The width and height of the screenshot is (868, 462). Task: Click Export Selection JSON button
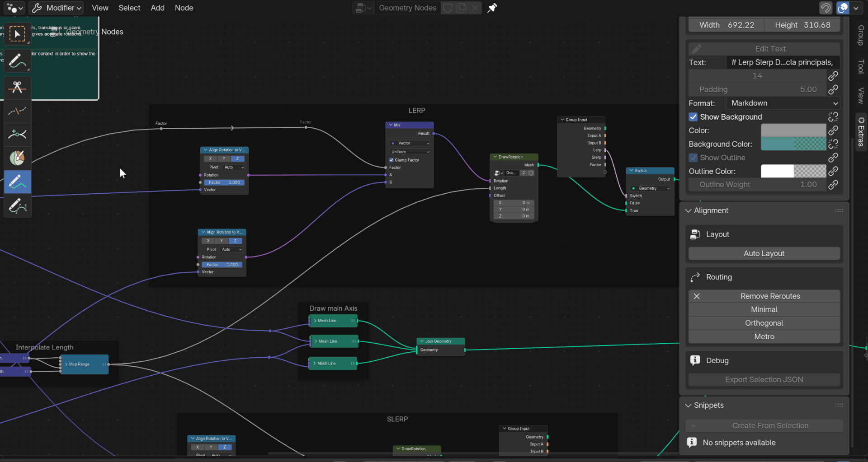pos(764,380)
